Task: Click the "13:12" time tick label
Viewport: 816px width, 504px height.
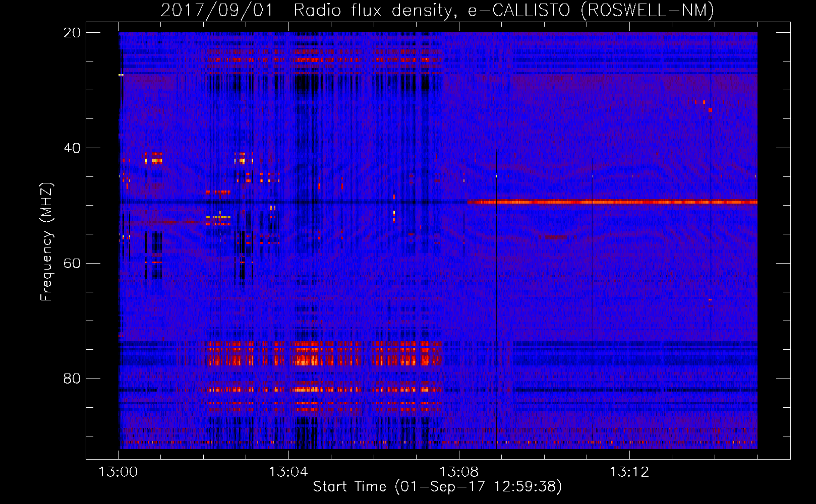Action: point(629,472)
